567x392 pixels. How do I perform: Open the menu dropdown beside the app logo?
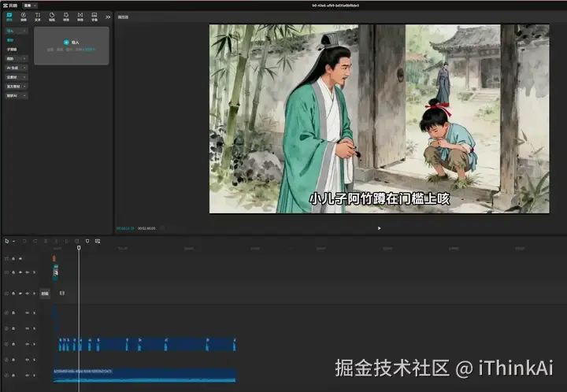pyautogui.click(x=30, y=6)
